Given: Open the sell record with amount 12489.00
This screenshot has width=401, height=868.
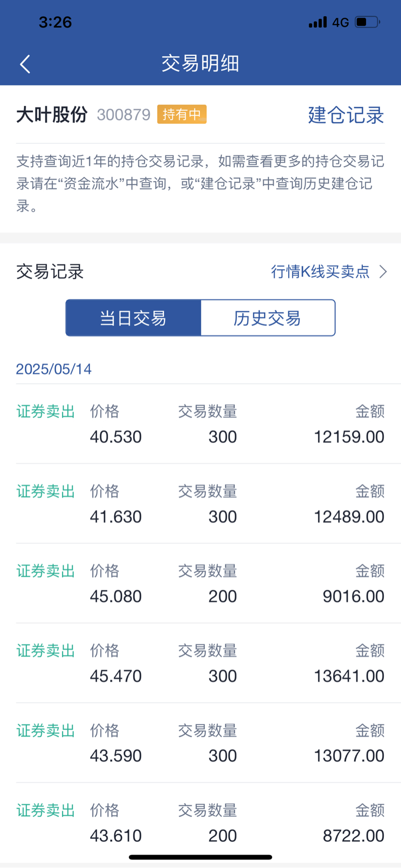Looking at the screenshot, I should (200, 504).
